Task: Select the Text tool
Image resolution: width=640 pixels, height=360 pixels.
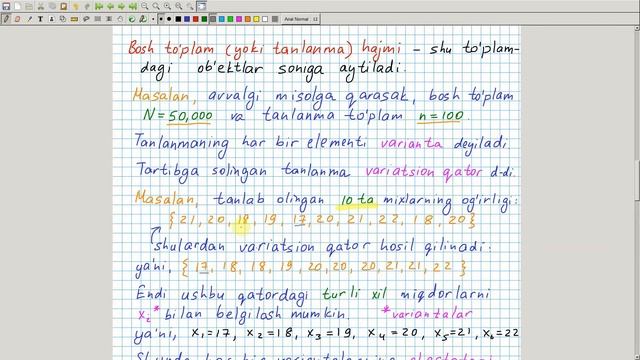Action: pyautogui.click(x=40, y=19)
